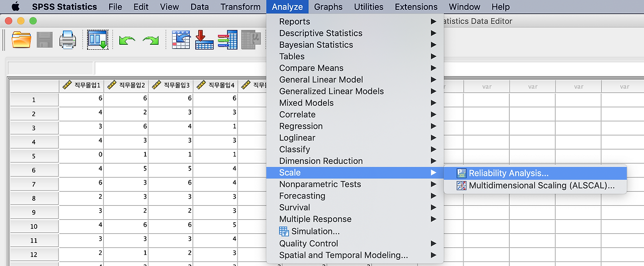Expand Mixed Models submenu
Image resolution: width=644 pixels, height=266 pixels.
click(355, 103)
